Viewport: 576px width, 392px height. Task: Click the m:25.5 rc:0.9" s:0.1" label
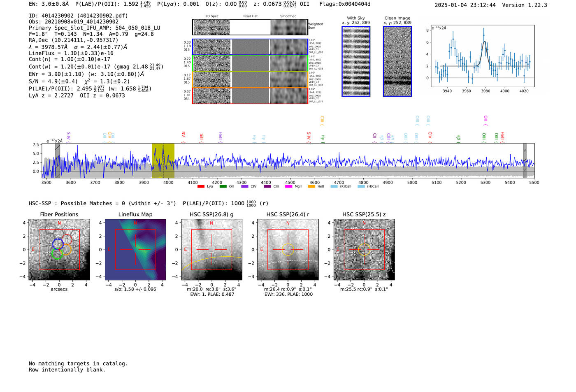[x=364, y=289]
